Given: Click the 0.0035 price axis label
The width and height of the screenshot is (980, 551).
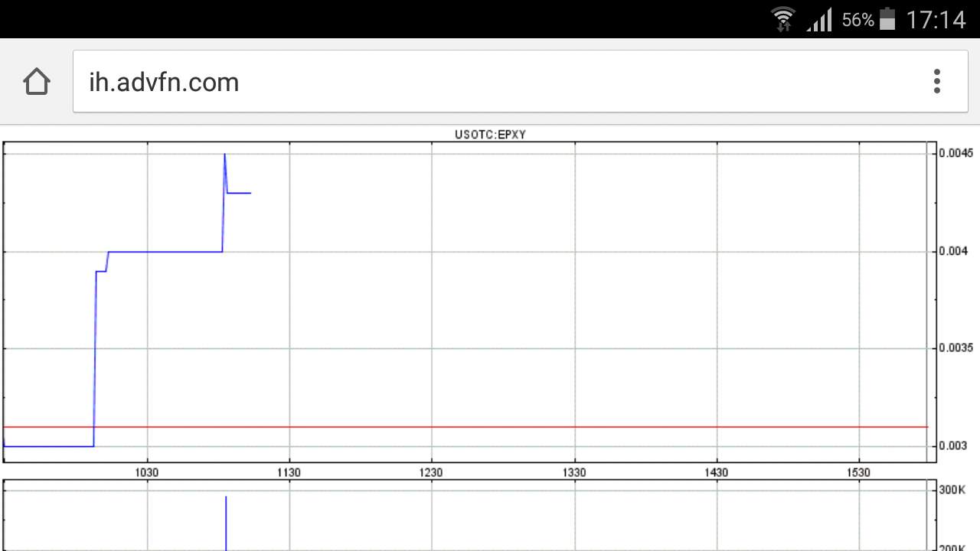Looking at the screenshot, I should pyautogui.click(x=955, y=348).
